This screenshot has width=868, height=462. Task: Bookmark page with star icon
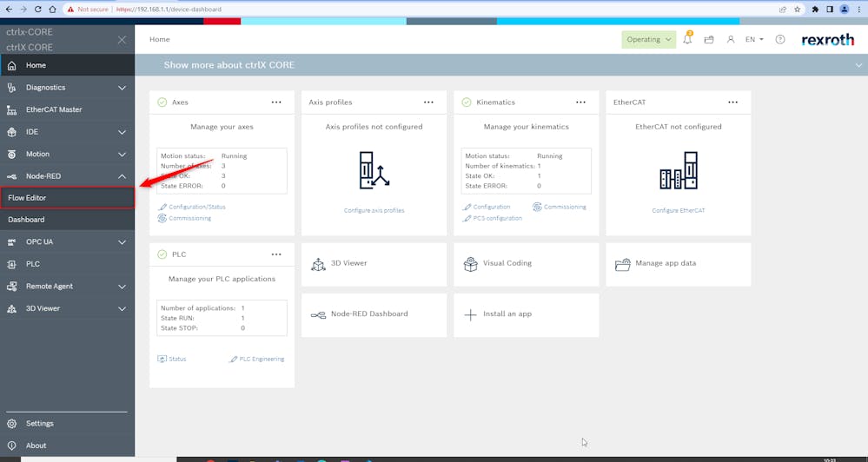coord(797,9)
